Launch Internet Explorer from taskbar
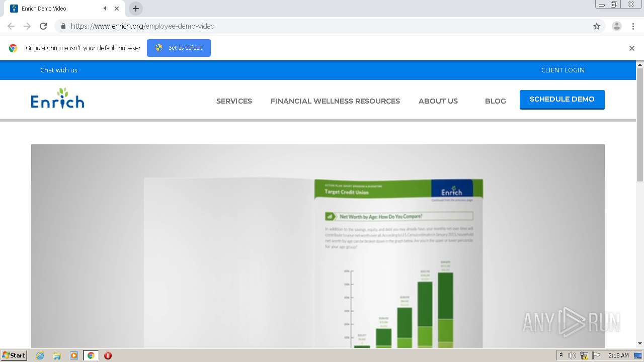 pos(40,355)
